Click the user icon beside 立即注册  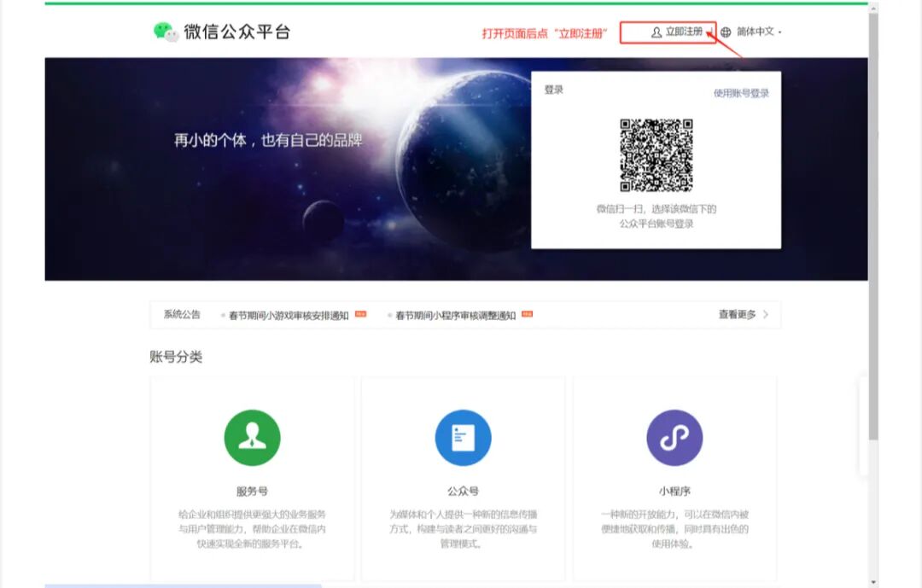656,32
